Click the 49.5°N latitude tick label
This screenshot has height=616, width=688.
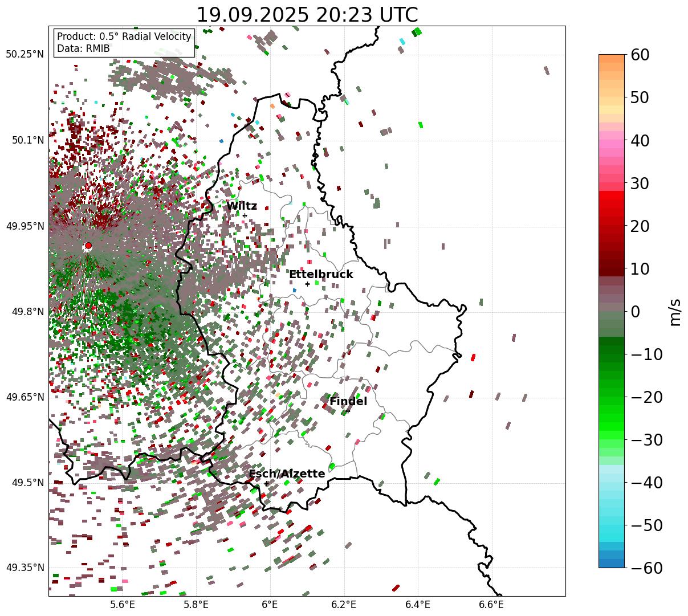pyautogui.click(x=27, y=483)
